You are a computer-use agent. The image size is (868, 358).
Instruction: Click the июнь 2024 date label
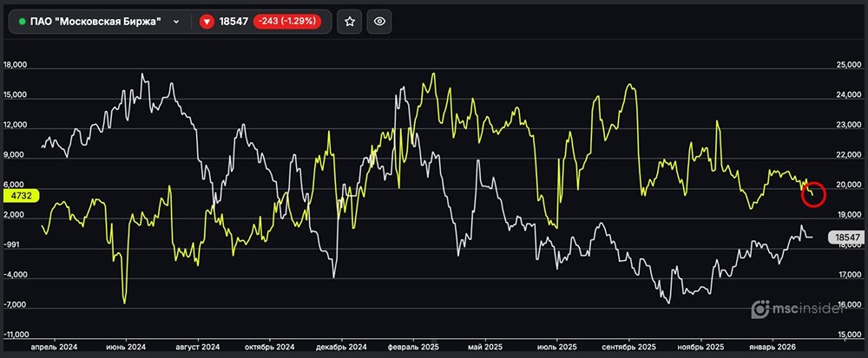pos(126,347)
